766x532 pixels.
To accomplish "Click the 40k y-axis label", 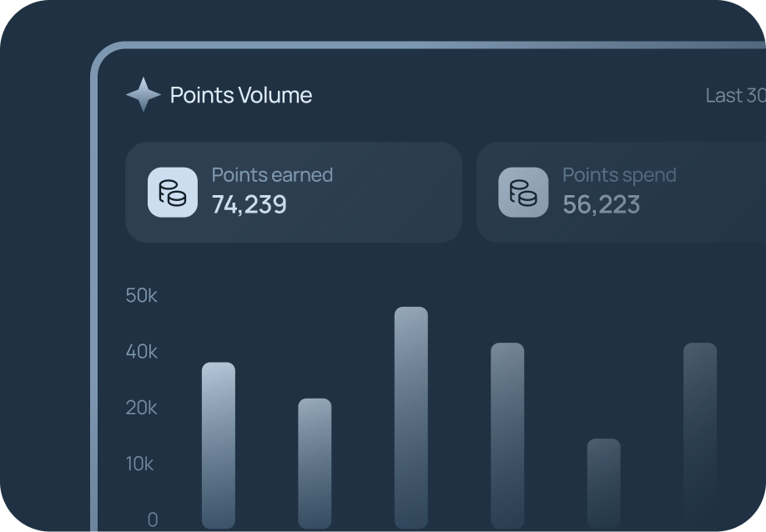I will coord(141,351).
